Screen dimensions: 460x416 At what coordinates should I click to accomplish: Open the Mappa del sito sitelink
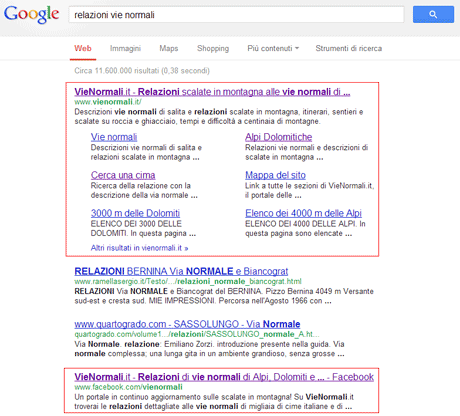275,175
